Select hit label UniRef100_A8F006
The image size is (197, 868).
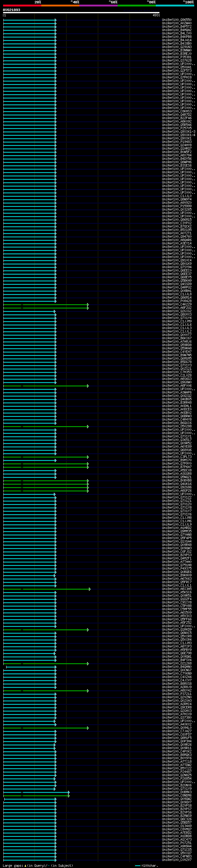point(177,386)
